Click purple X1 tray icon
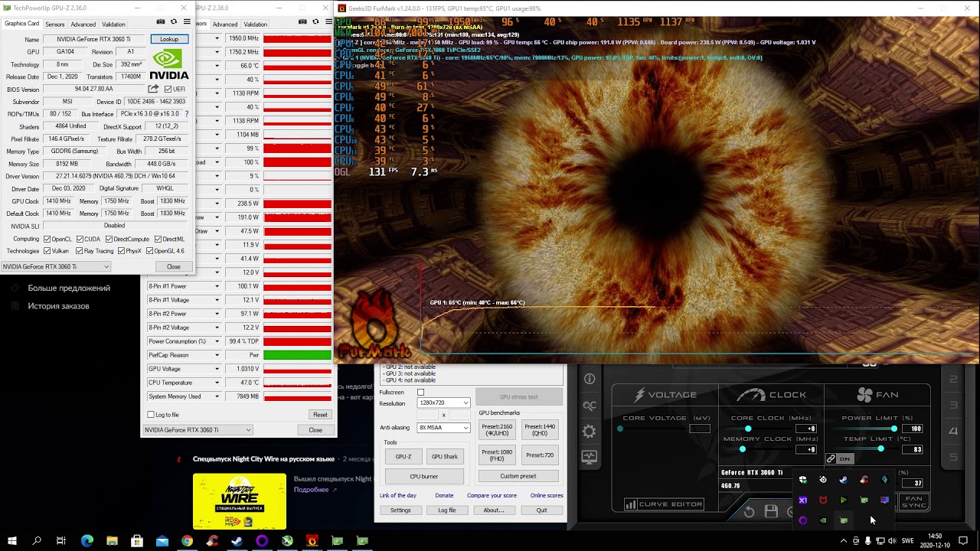This screenshot has width=980, height=551. (x=802, y=500)
